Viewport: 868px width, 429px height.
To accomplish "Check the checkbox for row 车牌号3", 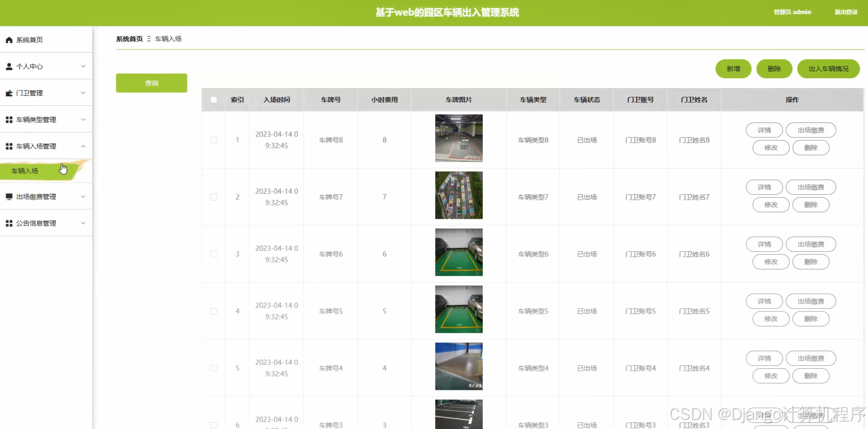I will [x=214, y=425].
